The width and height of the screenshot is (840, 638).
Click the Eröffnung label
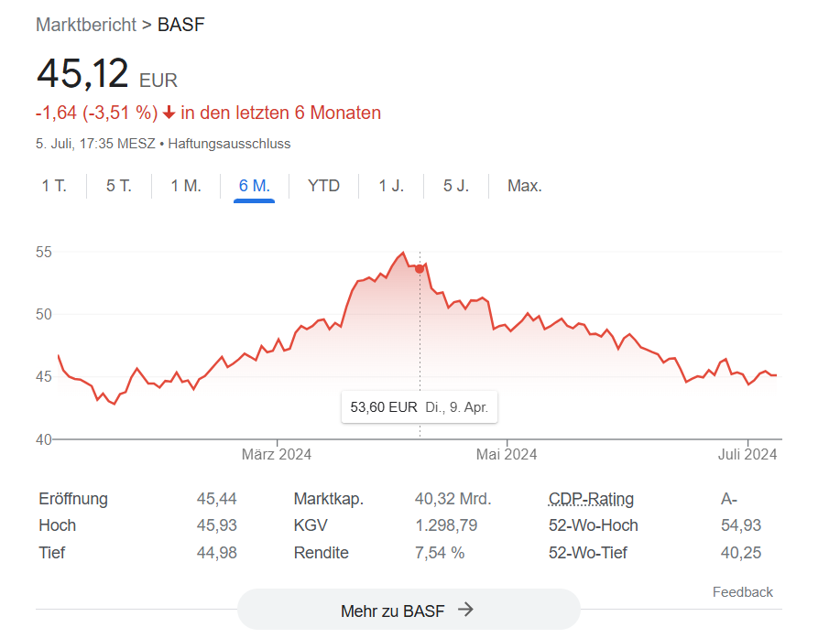pyautogui.click(x=73, y=499)
